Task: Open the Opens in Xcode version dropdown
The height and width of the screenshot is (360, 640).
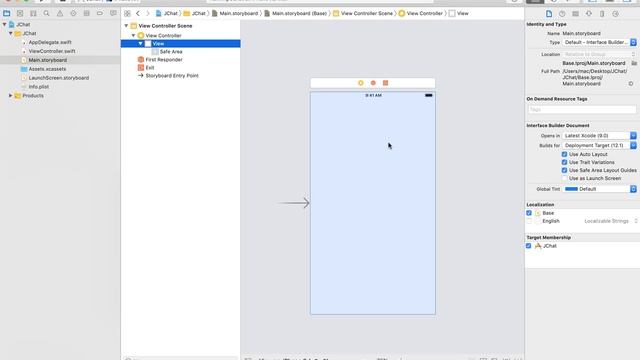Action: pyautogui.click(x=599, y=136)
